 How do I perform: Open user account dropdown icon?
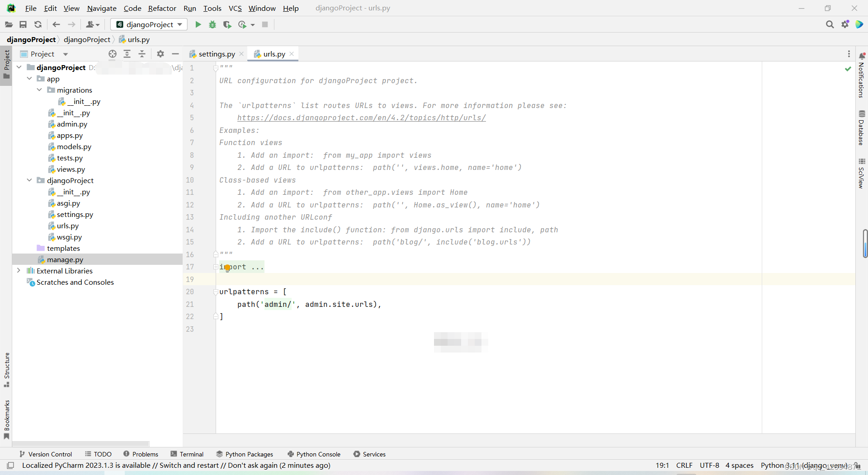tap(92, 24)
